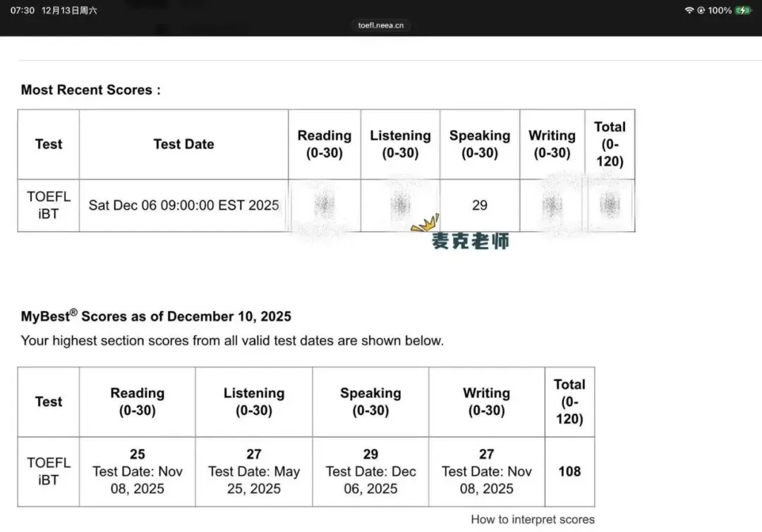Image resolution: width=762 pixels, height=532 pixels.
Task: Click the blurred Total score cell
Action: click(610, 205)
